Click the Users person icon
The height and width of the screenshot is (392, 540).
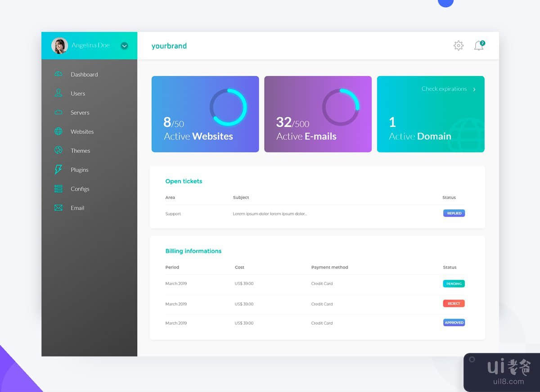tap(58, 93)
